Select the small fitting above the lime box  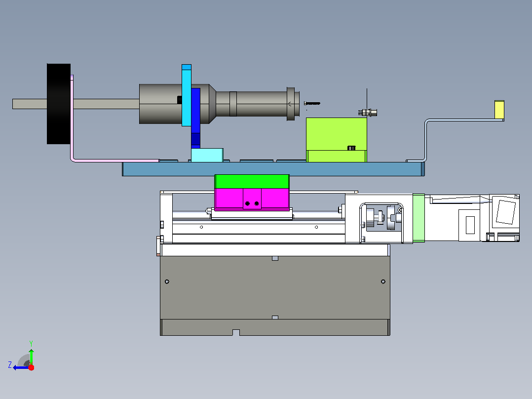pos(368,113)
